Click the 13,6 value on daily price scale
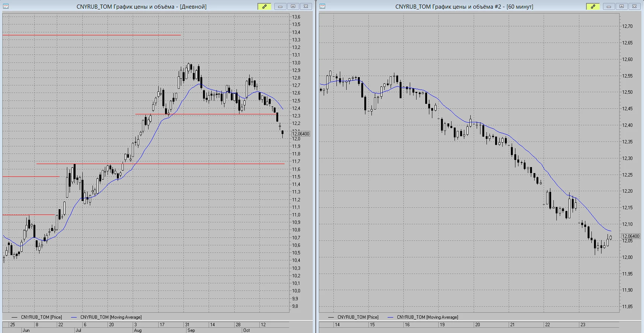The image size is (644, 333). [296, 17]
